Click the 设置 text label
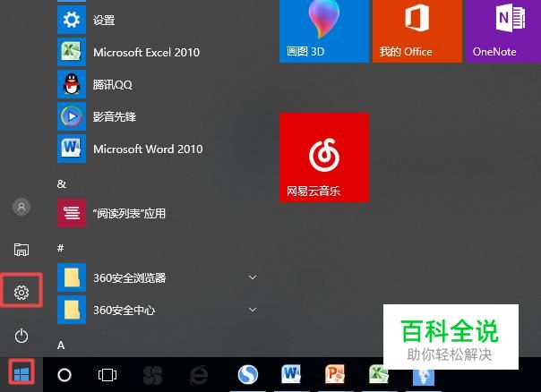The height and width of the screenshot is (392, 541). (104, 20)
